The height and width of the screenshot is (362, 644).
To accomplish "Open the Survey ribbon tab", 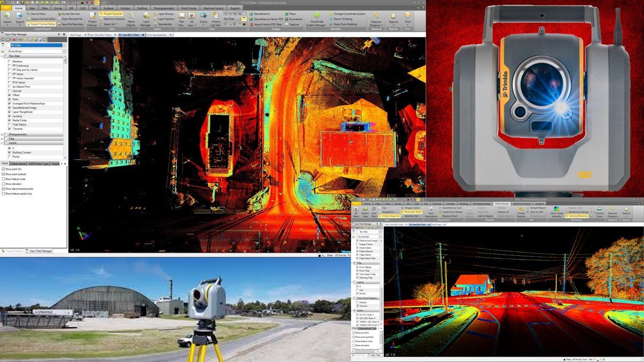I will click(58, 8).
